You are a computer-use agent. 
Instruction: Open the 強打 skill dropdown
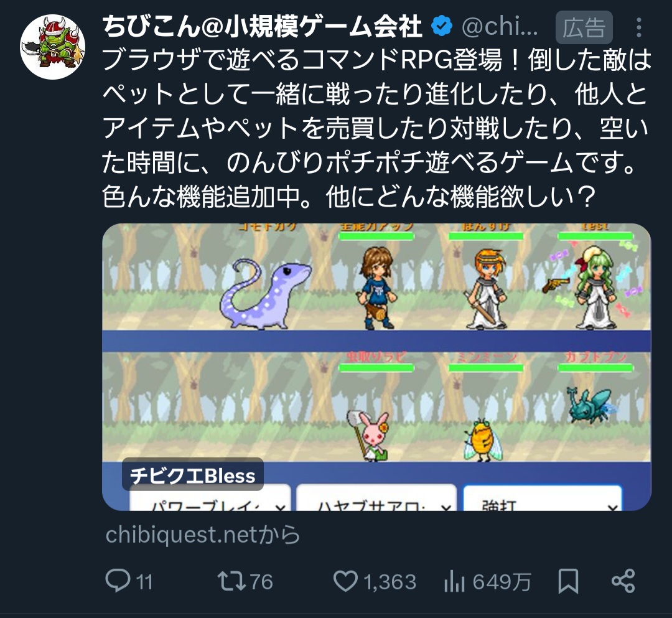click(x=542, y=500)
